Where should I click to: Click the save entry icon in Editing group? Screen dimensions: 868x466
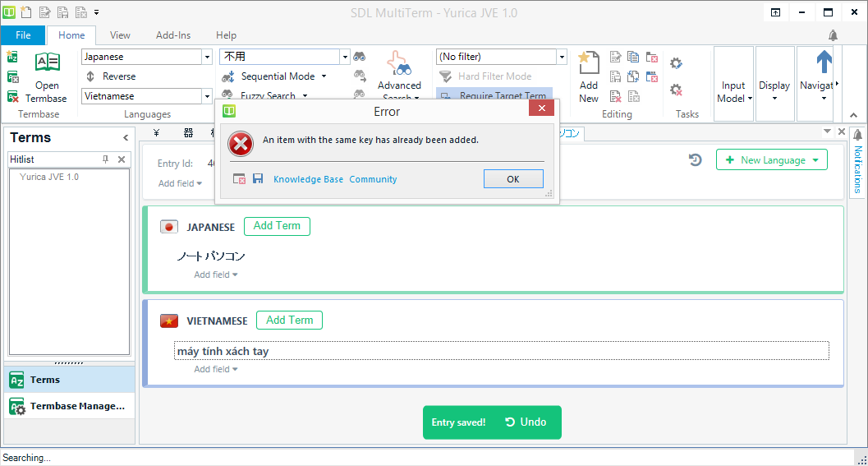click(615, 76)
